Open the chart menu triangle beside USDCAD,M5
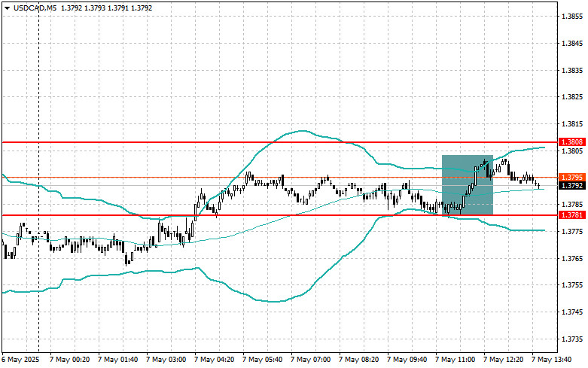The image size is (588, 368). (x=7, y=8)
